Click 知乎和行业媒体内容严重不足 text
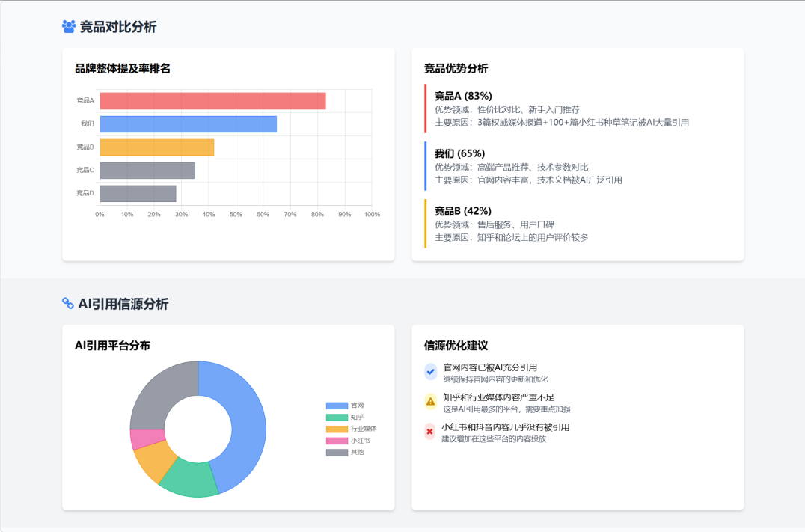The height and width of the screenshot is (532, 805). click(x=498, y=397)
